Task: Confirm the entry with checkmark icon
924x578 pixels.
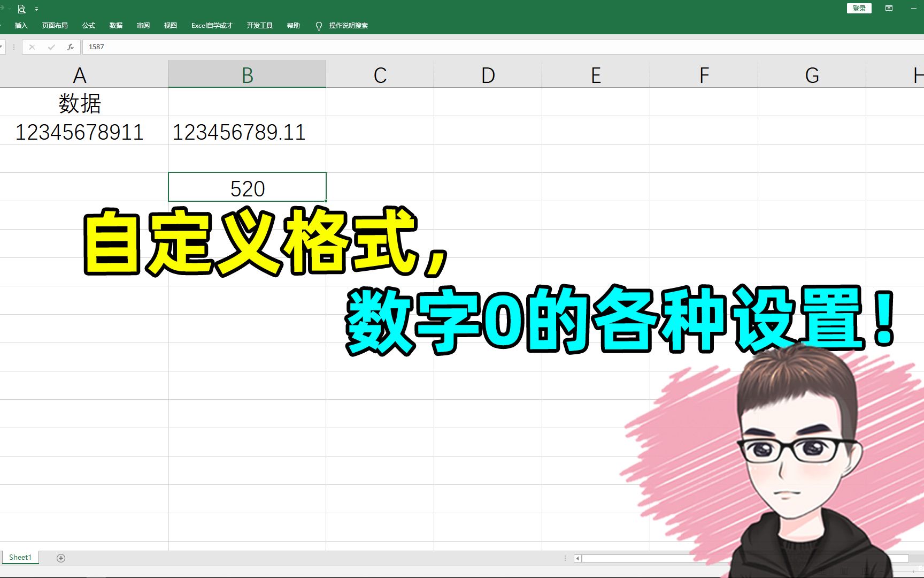Action: (x=51, y=47)
